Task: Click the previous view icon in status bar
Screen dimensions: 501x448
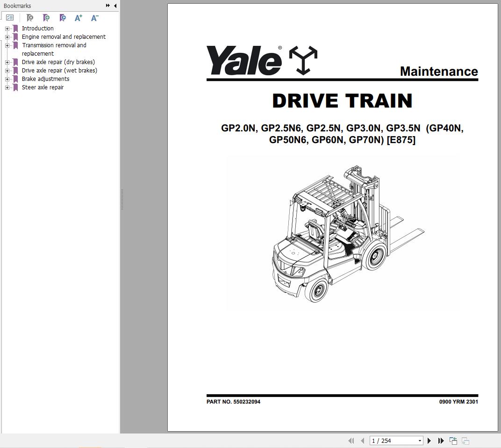Action: (453, 441)
